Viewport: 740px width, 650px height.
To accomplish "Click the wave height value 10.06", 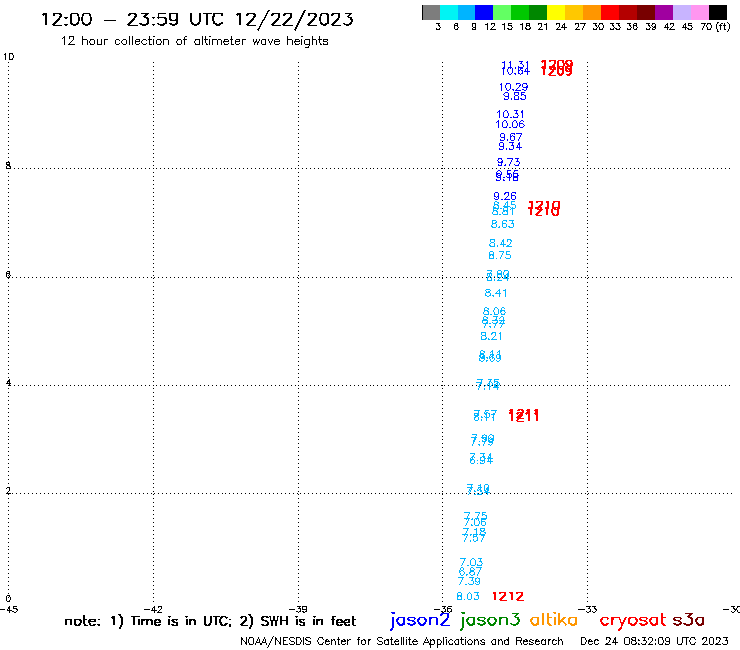I will tap(510, 124).
